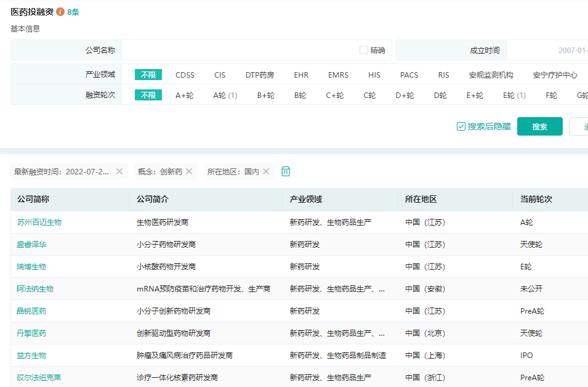Select 不限 in 产业领域 row

coord(148,75)
